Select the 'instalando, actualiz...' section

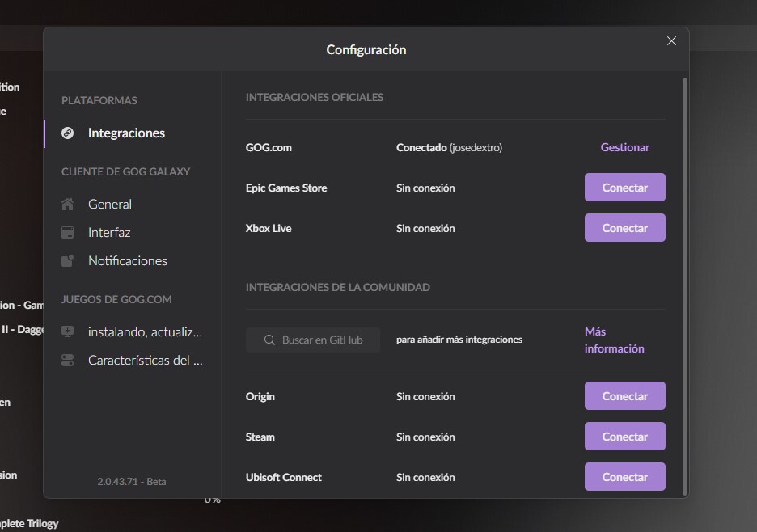tap(145, 332)
